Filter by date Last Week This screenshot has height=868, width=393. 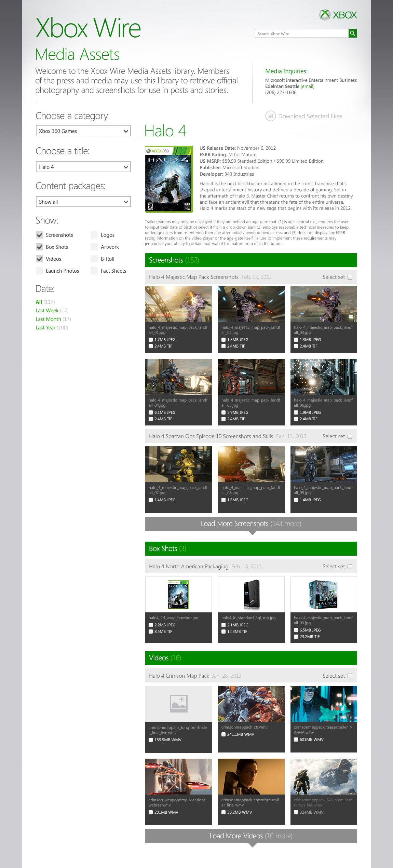tap(52, 311)
